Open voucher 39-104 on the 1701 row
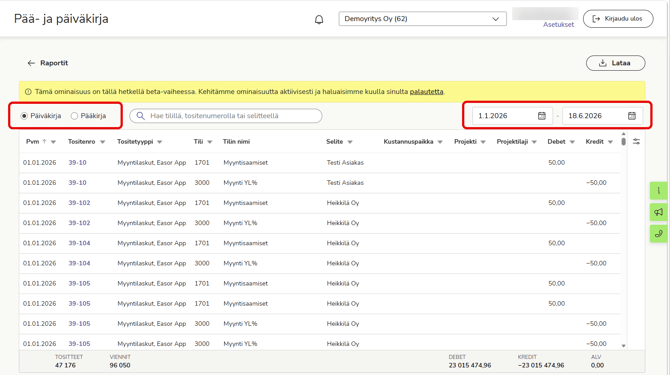This screenshot has width=670, height=375. point(79,243)
